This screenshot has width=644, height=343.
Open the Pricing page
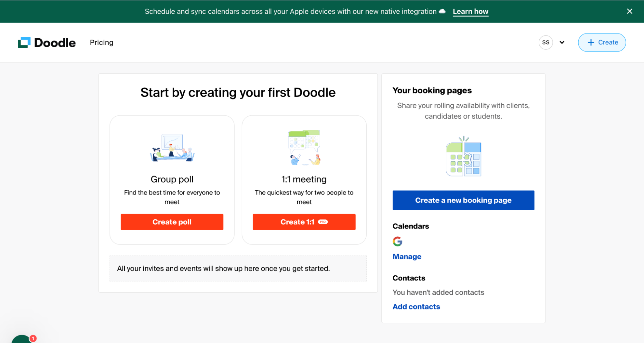101,42
